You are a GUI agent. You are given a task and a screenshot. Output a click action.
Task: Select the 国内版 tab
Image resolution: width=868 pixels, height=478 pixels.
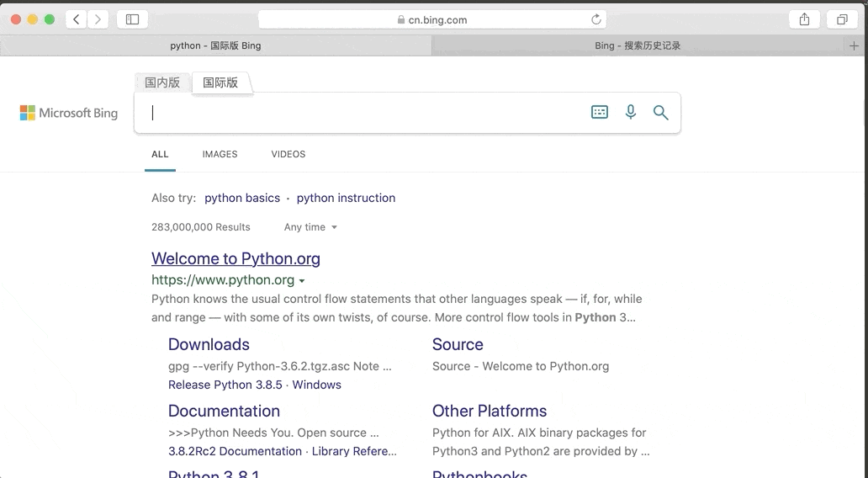click(x=162, y=82)
